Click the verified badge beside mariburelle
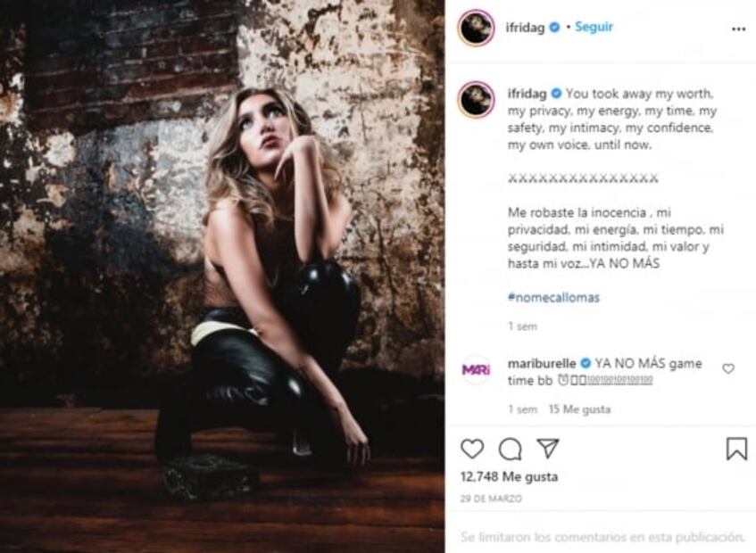The image size is (756, 553). pos(586,363)
